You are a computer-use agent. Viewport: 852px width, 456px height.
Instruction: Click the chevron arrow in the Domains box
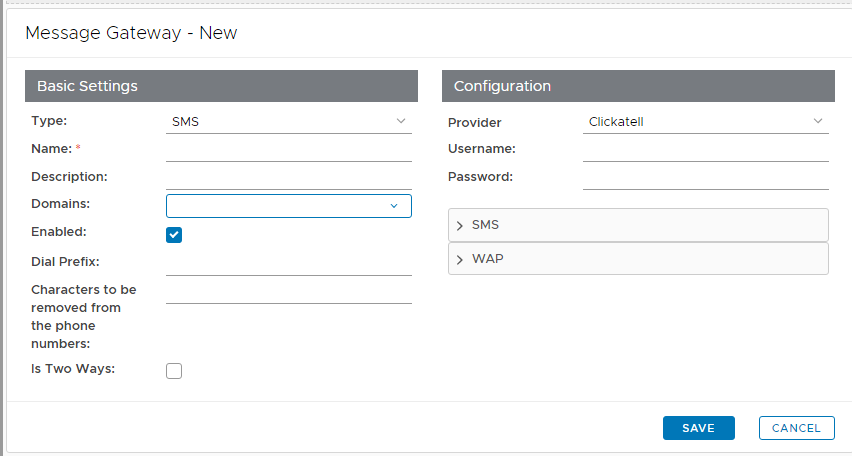(x=393, y=206)
